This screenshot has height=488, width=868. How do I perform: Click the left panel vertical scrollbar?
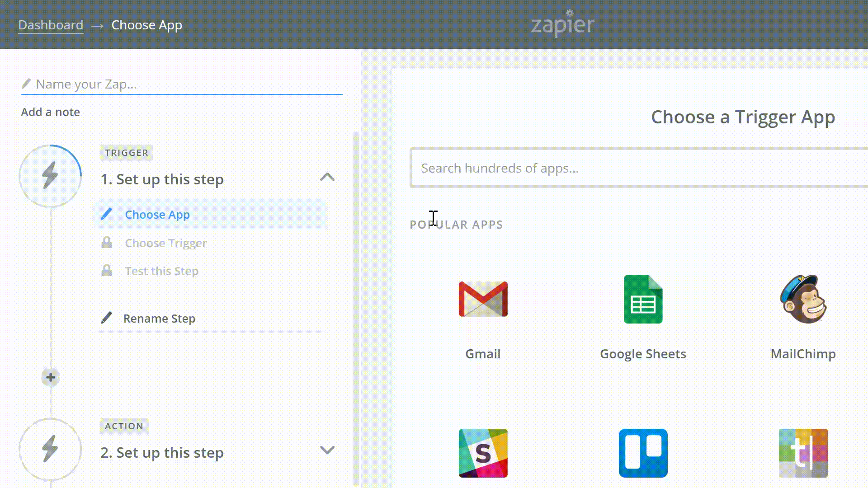coord(356,310)
